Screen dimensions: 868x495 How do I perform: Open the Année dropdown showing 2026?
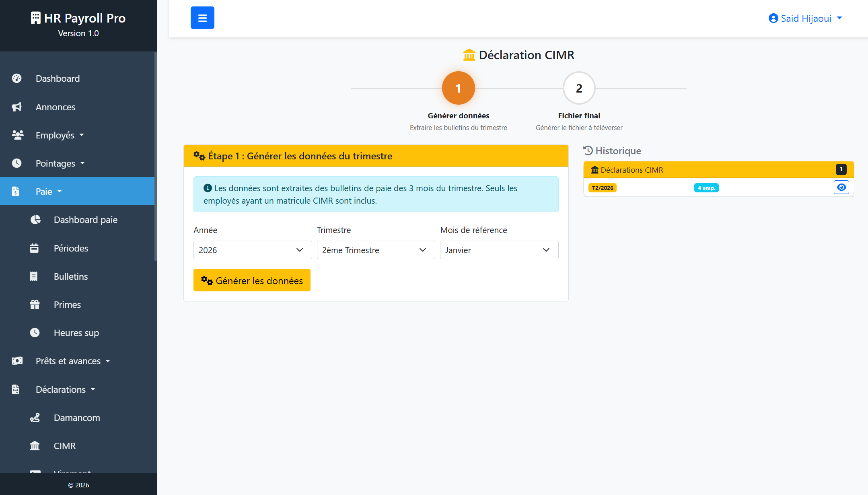click(x=253, y=250)
